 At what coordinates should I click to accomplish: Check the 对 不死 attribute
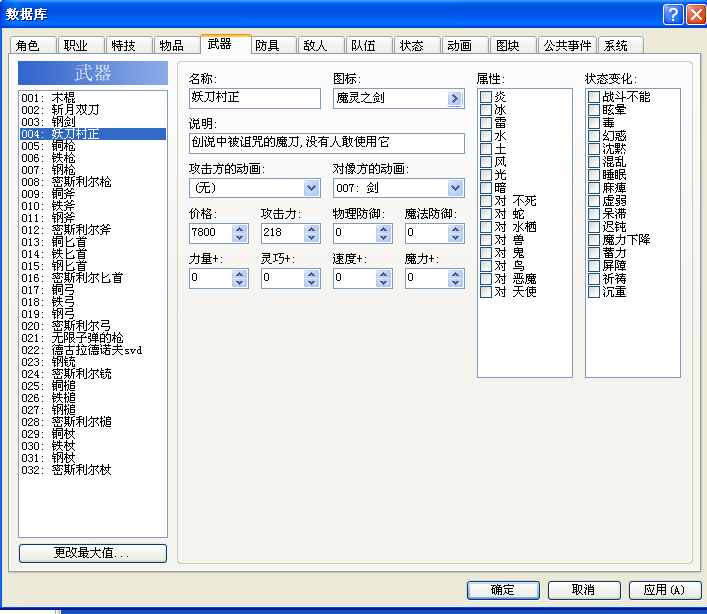click(486, 201)
